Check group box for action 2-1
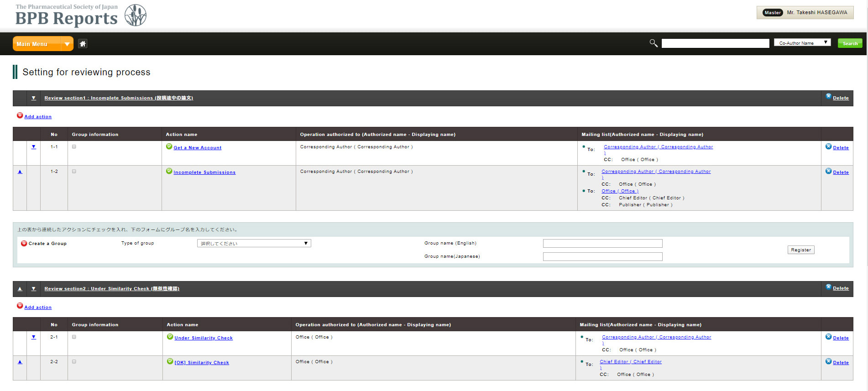Screen dimensions: 868x391 click(74, 337)
